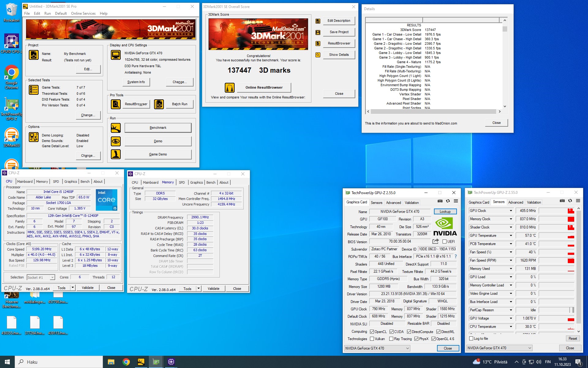Open the Online Services menu in 3DMark2001
The width and height of the screenshot is (588, 368).
pos(83,13)
